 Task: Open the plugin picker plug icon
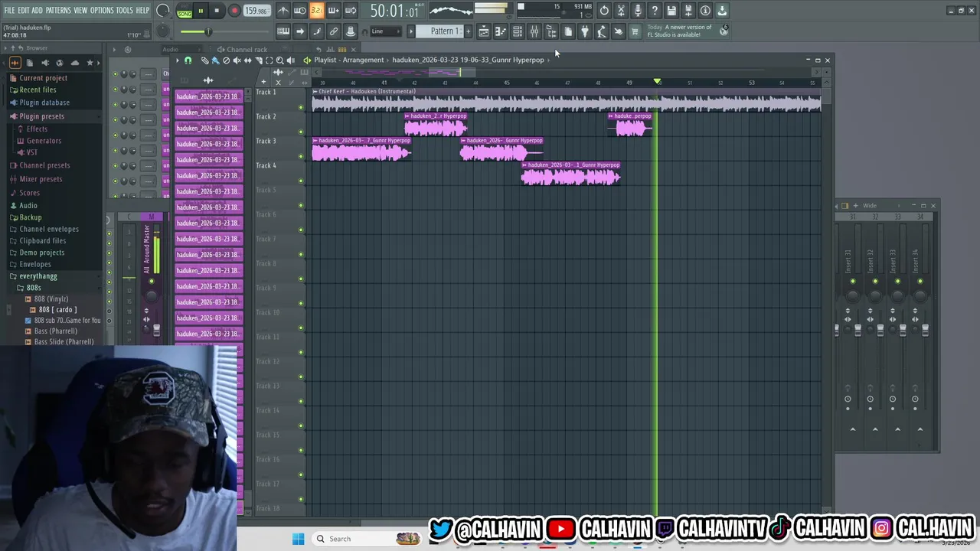tap(584, 31)
